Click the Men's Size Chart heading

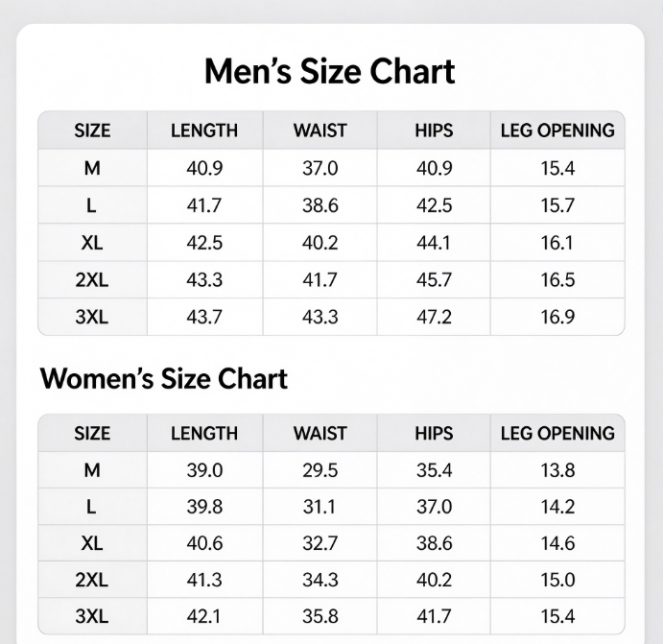[329, 71]
